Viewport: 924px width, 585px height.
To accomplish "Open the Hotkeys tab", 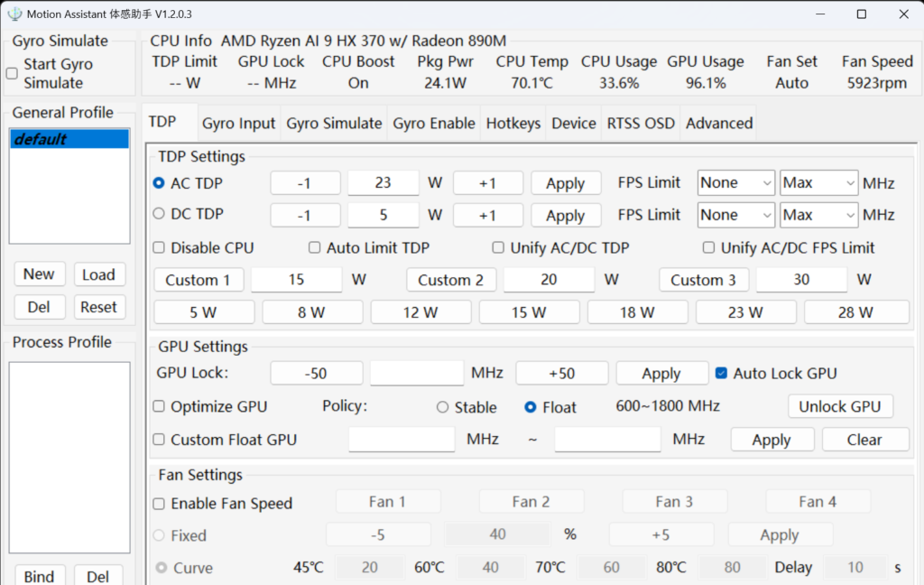I will click(513, 124).
